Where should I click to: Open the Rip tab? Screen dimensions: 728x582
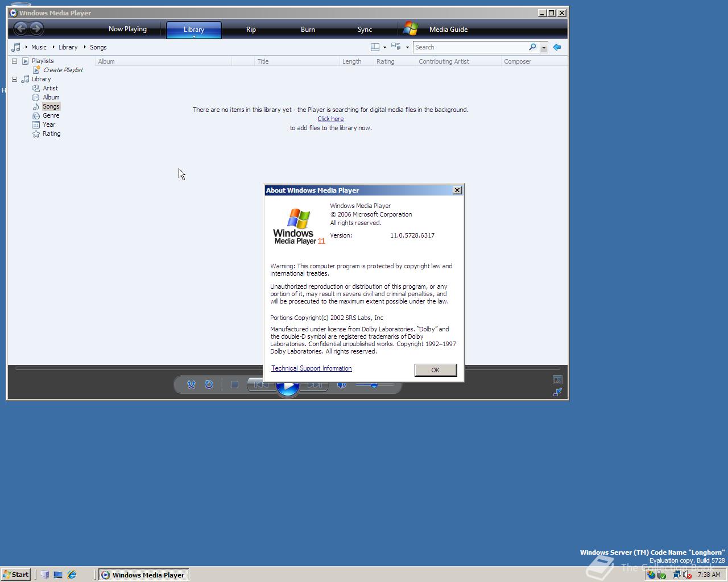(251, 30)
